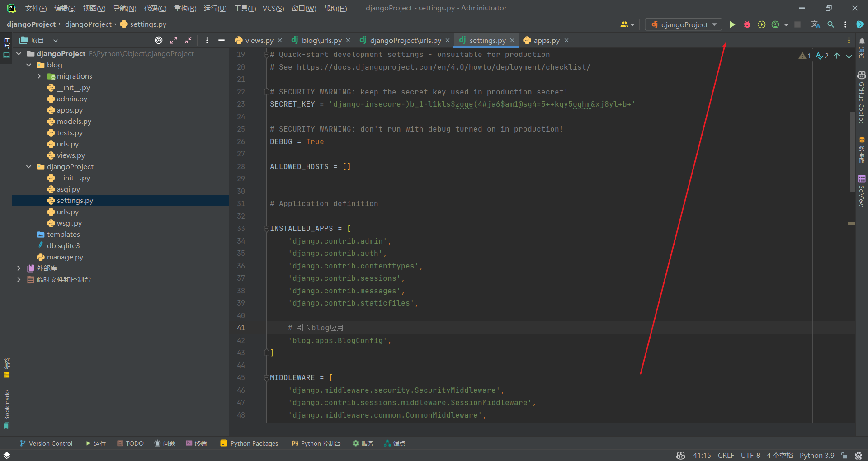Viewport: 868px width, 461px height.
Task: Open the Django deployment checklist link
Action: pyautogui.click(x=443, y=67)
